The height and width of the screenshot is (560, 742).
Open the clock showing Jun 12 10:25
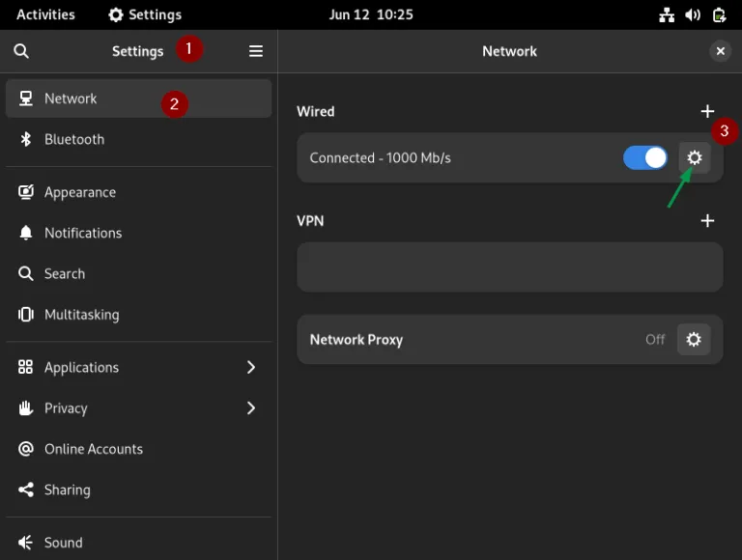(x=371, y=14)
